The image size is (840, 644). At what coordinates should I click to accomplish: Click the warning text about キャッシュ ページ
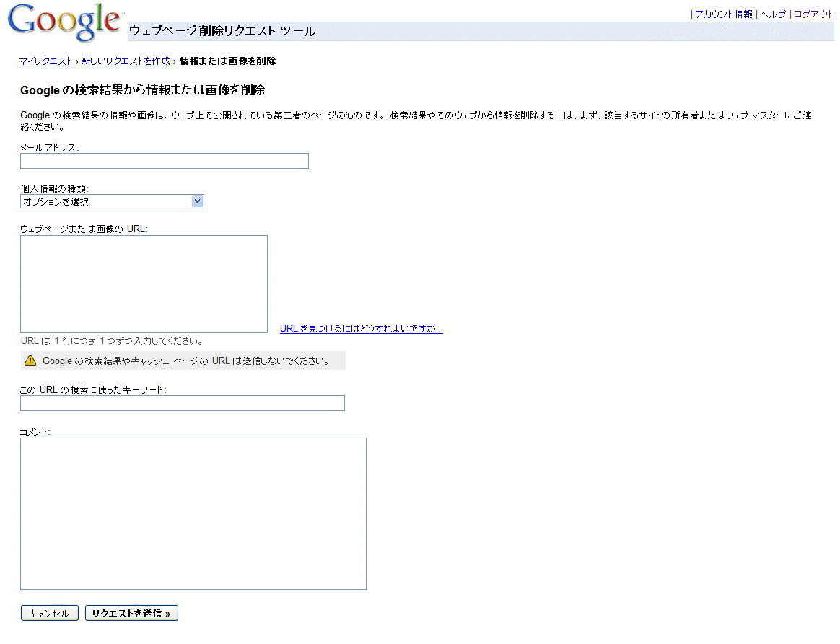click(x=186, y=361)
